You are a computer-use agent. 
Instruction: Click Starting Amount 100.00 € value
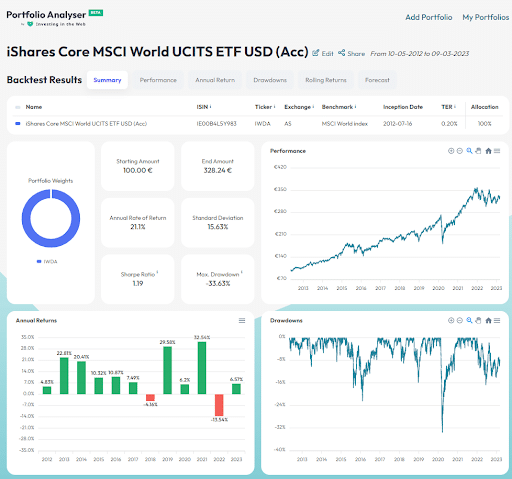coord(138,170)
